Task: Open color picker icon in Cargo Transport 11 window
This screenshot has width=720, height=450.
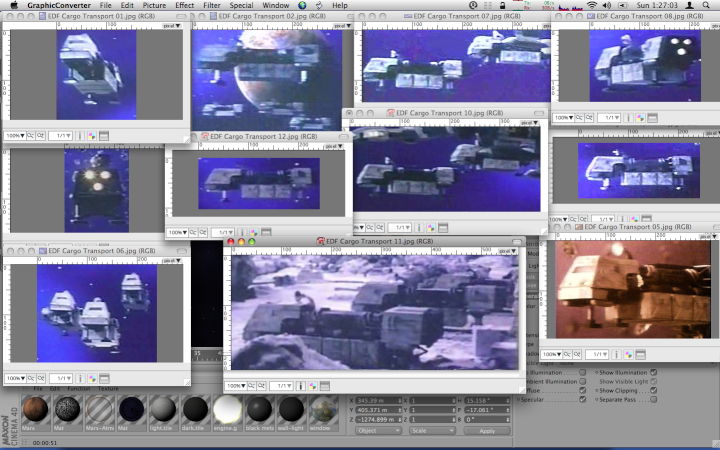Action: tap(313, 386)
